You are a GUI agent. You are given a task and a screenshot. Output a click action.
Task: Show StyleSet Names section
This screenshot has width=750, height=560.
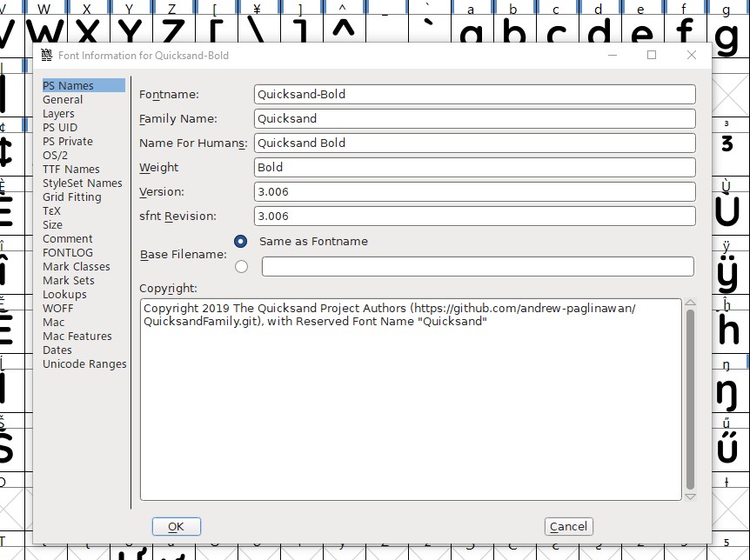click(83, 183)
